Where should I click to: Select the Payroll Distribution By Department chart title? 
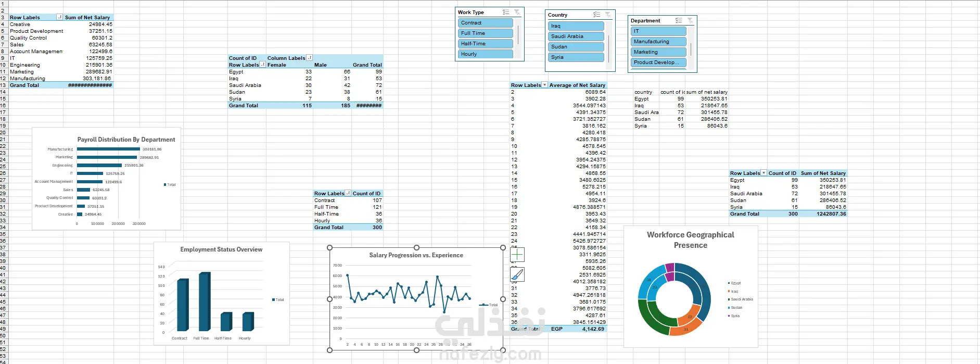[x=126, y=140]
